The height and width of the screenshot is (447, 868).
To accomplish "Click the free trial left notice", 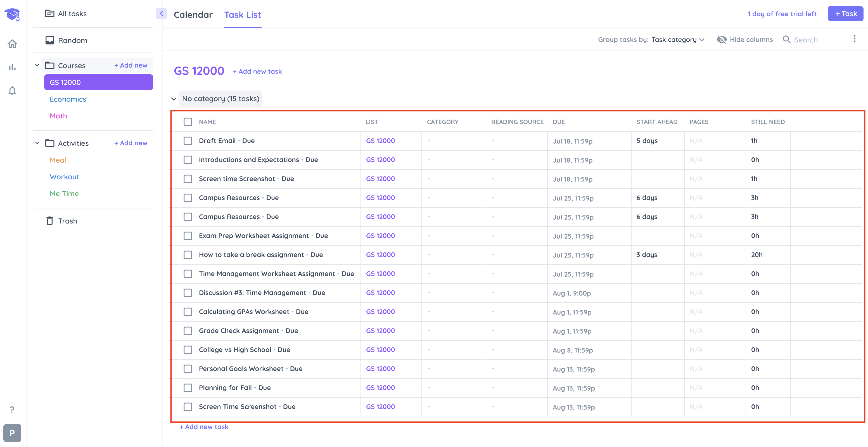I will [782, 14].
